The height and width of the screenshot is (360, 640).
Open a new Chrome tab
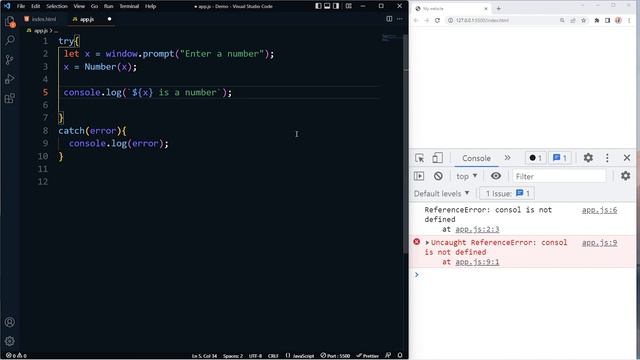coord(498,9)
